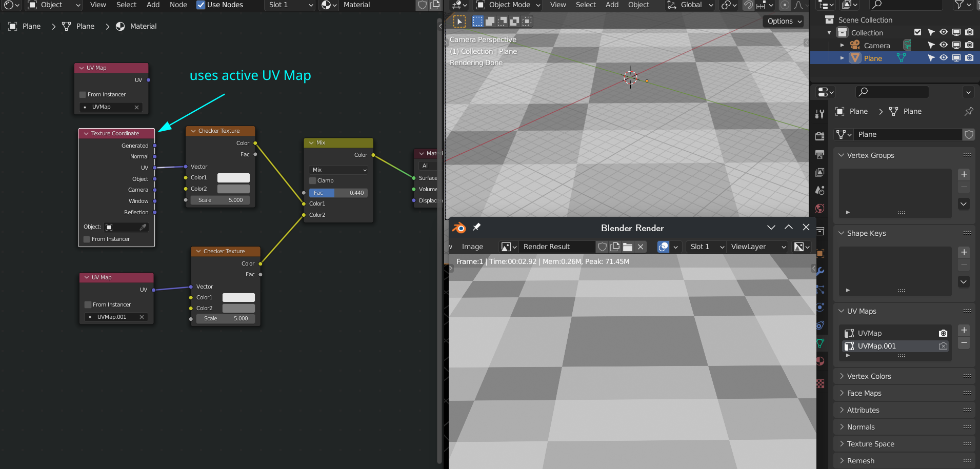Image resolution: width=980 pixels, height=469 pixels.
Task: Clear UVMap.001 field on the lower UV Map node
Action: pyautogui.click(x=142, y=317)
